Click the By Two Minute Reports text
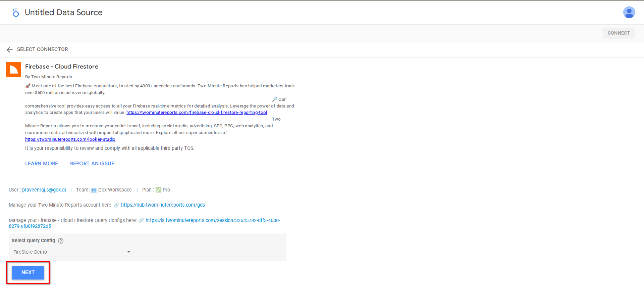644x300 pixels. click(49, 77)
